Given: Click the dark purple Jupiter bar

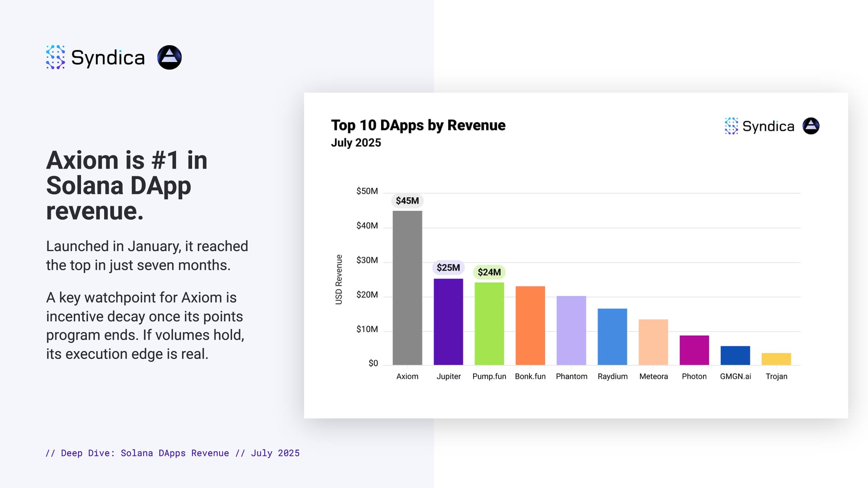Looking at the screenshot, I should coord(448,321).
